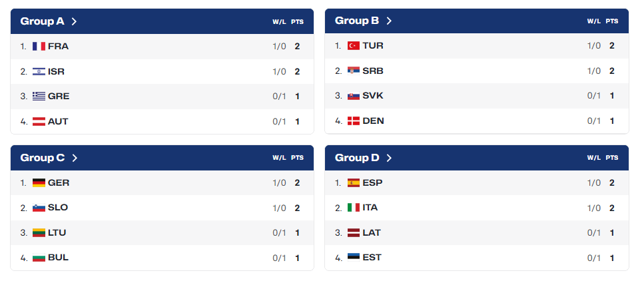Viewport: 644px width, 283px height.
Task: Click the France flag icon in Group A
Action: pyautogui.click(x=39, y=47)
